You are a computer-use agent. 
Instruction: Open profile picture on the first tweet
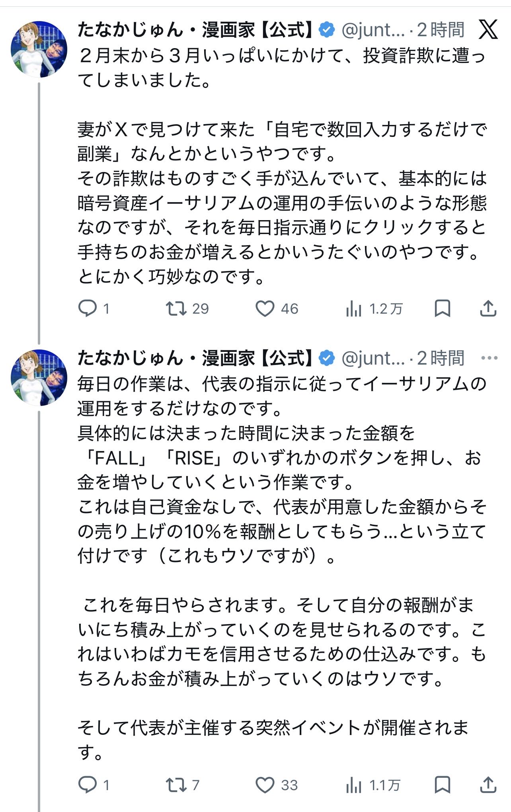pyautogui.click(x=39, y=49)
